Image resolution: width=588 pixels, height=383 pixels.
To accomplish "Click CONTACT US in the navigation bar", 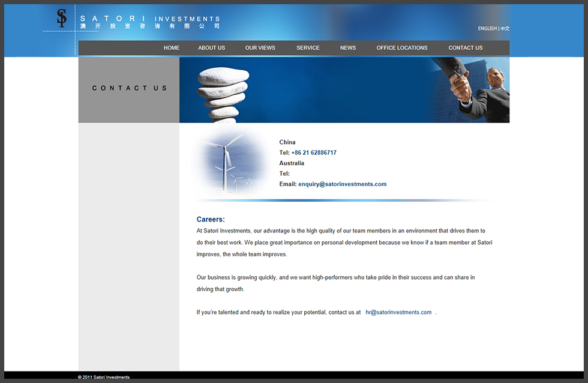I will (x=465, y=48).
